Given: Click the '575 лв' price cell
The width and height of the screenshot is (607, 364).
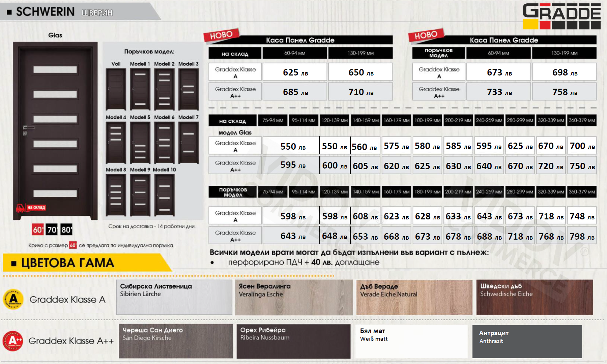Looking at the screenshot, I should [396, 146].
